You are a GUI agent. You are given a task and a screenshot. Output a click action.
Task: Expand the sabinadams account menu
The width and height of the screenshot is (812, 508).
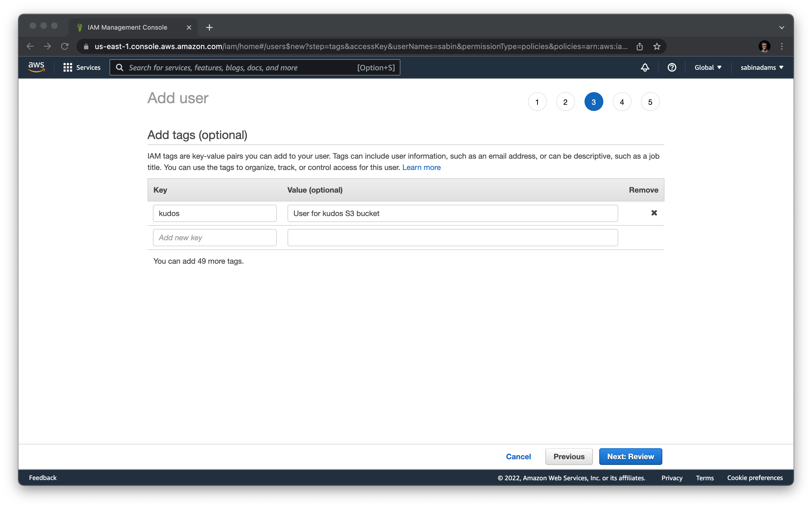click(762, 68)
